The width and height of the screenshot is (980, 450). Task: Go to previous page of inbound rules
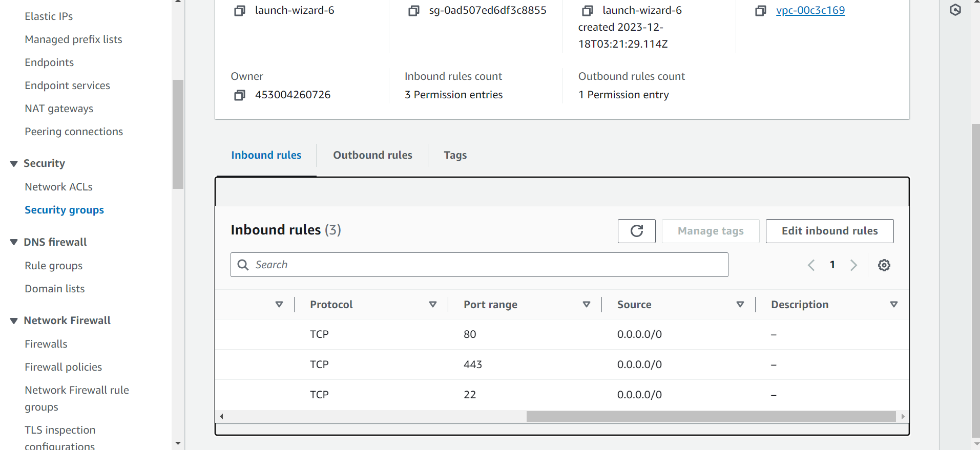811,265
